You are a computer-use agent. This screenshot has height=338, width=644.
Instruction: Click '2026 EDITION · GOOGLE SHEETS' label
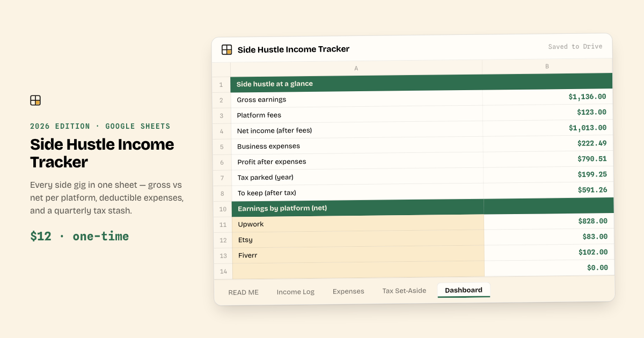coord(100,127)
